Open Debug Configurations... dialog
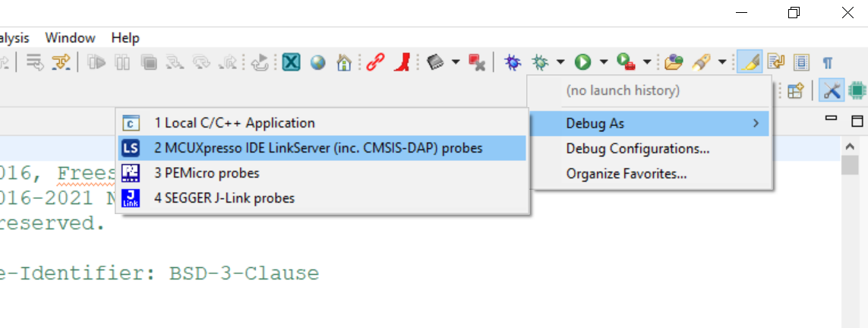Screen dimensions: 868x328 [638, 148]
